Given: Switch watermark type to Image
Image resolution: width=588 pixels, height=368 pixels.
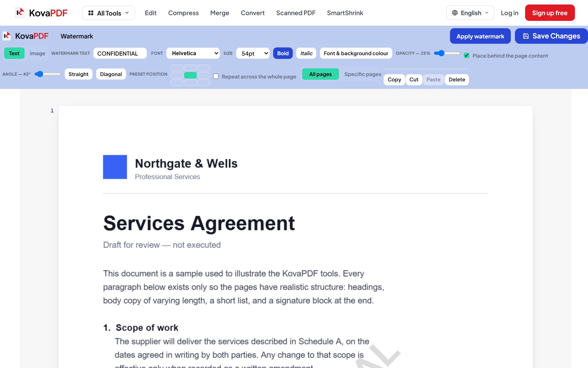Looking at the screenshot, I should click(37, 53).
